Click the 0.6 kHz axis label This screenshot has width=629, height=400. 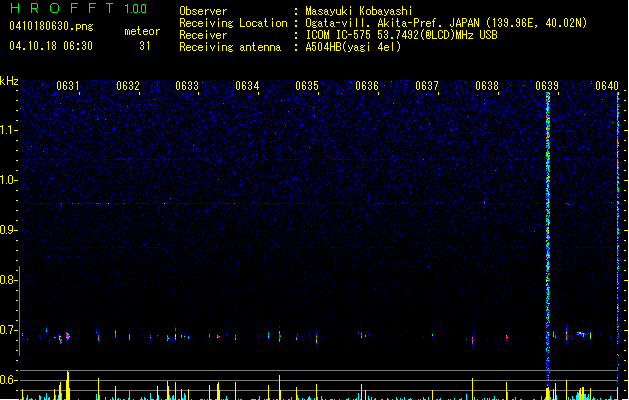pos(9,380)
